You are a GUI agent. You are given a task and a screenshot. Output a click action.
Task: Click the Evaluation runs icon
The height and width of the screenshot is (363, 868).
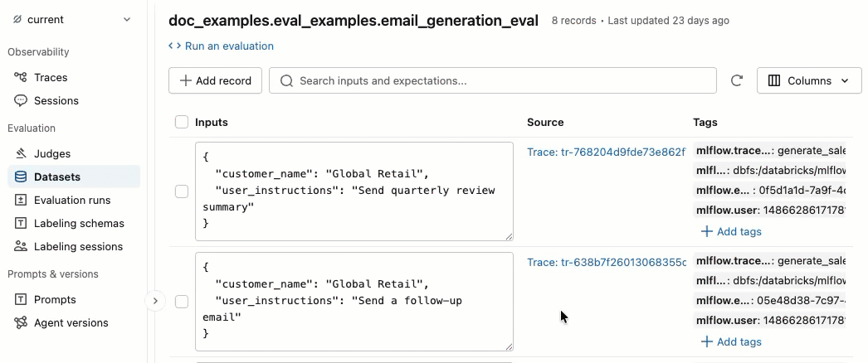tap(21, 200)
